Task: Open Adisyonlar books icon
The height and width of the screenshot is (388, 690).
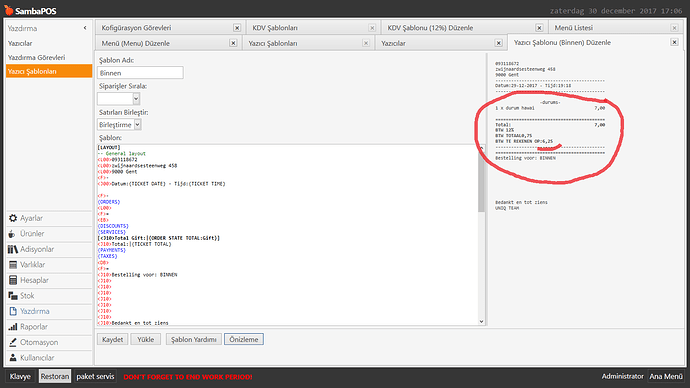Action: [13, 249]
